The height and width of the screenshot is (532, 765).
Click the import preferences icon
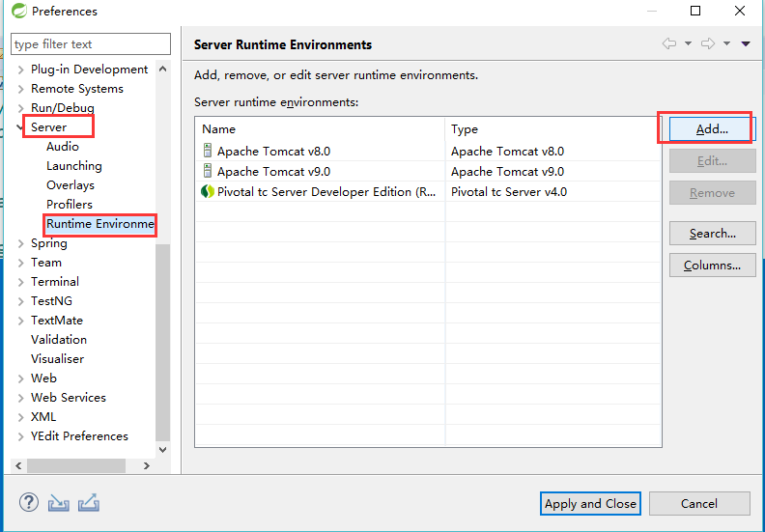tap(59, 503)
